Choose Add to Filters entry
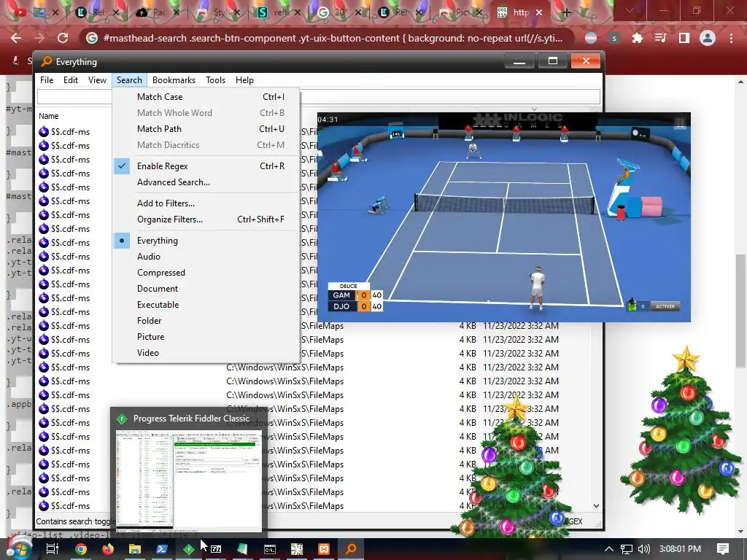 tap(206, 203)
